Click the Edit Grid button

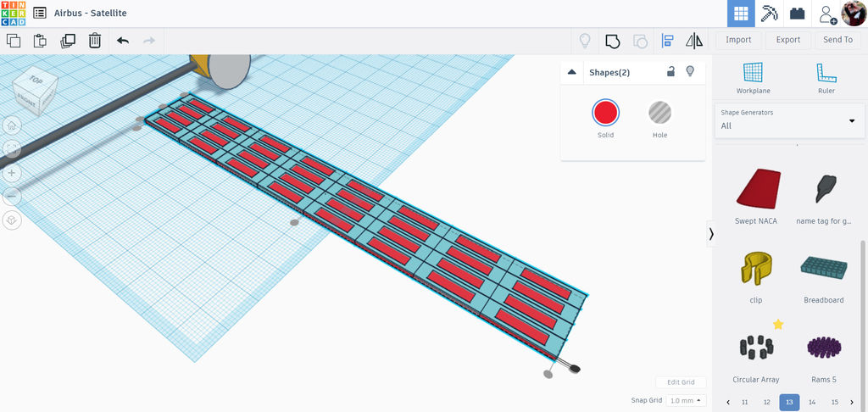click(x=681, y=382)
